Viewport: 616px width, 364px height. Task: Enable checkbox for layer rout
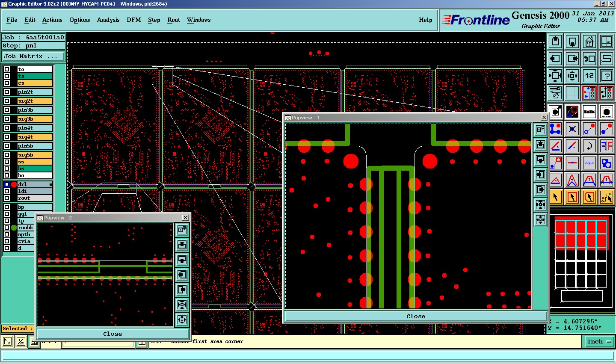coord(7,198)
